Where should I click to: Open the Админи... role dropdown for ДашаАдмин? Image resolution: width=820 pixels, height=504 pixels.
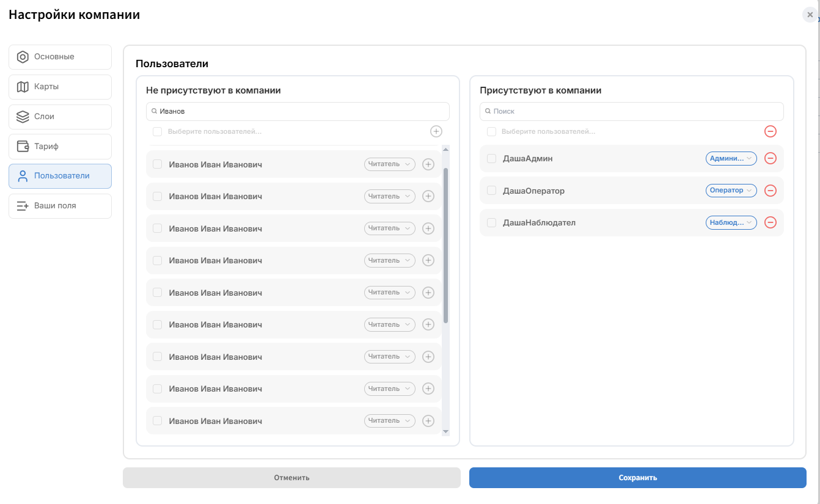pos(731,158)
